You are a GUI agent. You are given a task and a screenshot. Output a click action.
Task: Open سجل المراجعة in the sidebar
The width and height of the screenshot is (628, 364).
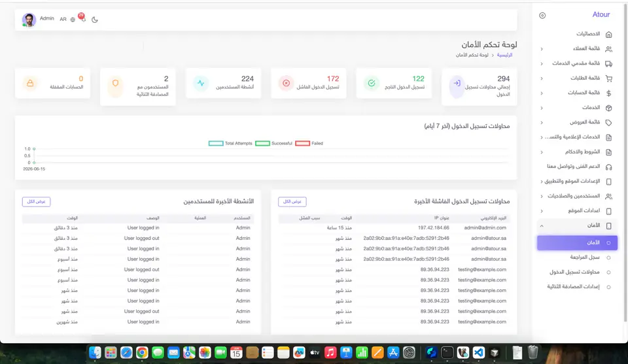tap(585, 257)
